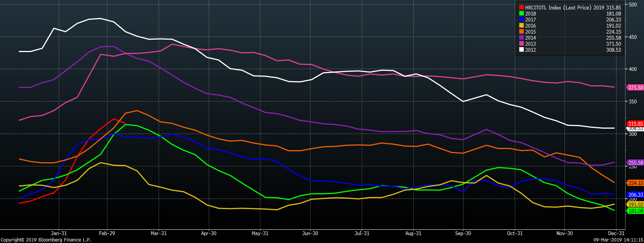Screen dimensions: 644x243
Task: Click the white 2012 legend swatch
Action: coord(521,50)
